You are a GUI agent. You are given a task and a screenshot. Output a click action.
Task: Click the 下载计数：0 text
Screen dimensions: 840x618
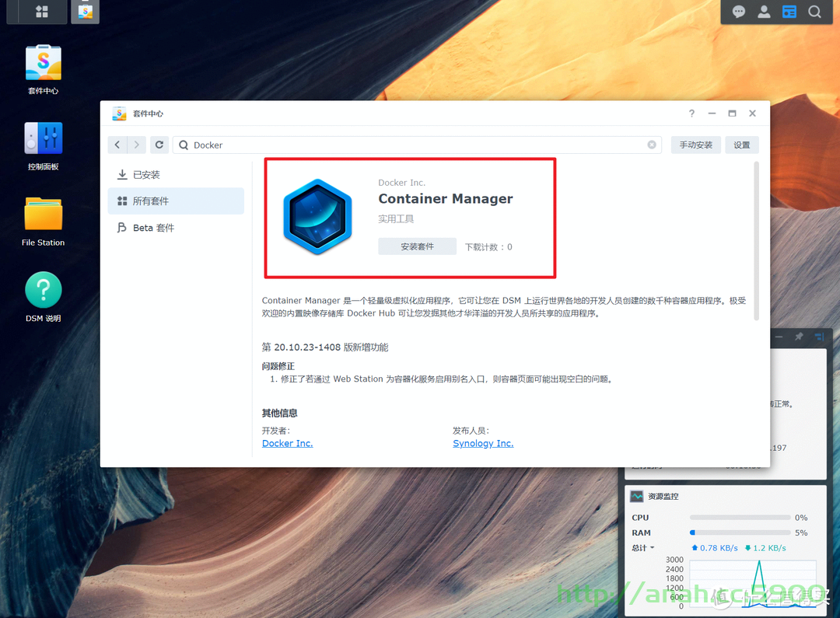488,247
